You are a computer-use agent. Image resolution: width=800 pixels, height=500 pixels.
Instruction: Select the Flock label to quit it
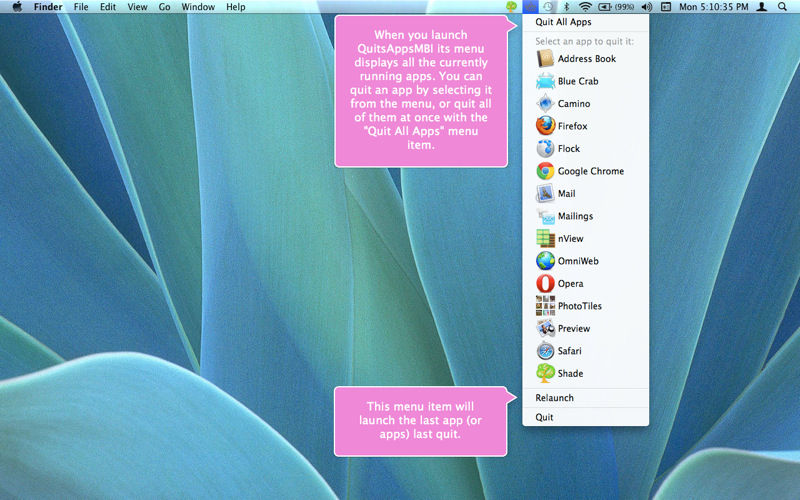(x=569, y=148)
